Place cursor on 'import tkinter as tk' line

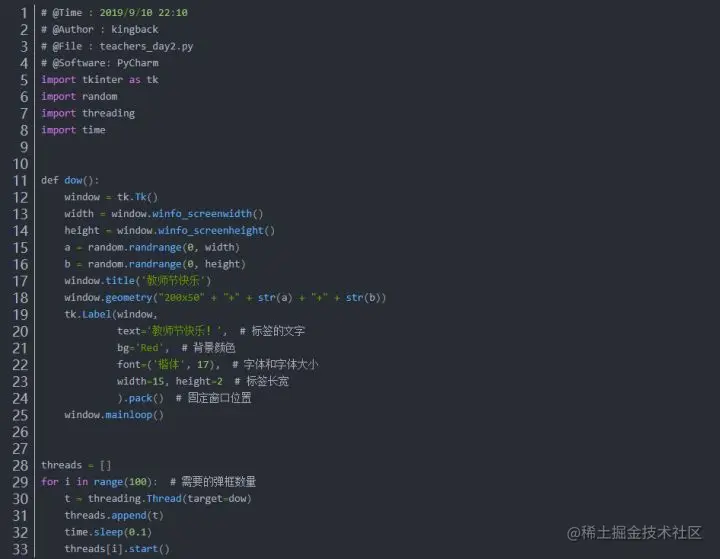point(100,79)
